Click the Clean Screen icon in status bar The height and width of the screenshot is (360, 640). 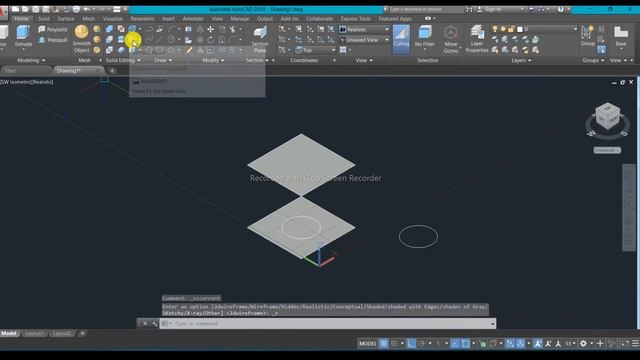point(625,344)
